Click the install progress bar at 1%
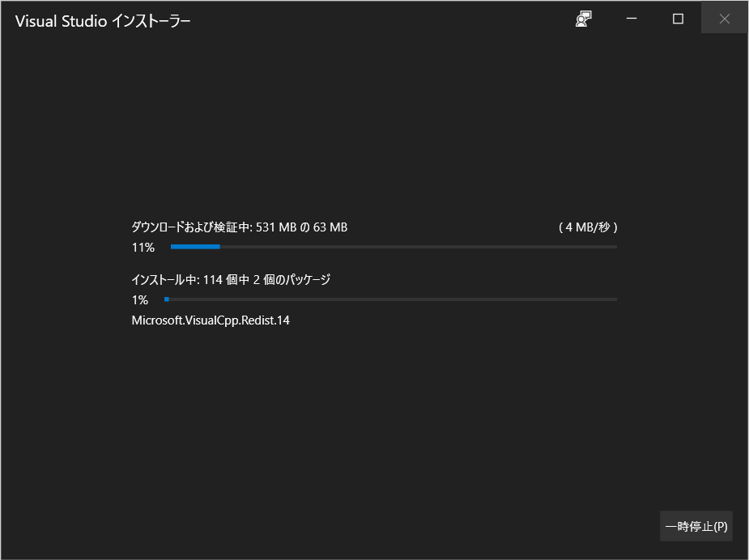749x560 pixels. 391,299
